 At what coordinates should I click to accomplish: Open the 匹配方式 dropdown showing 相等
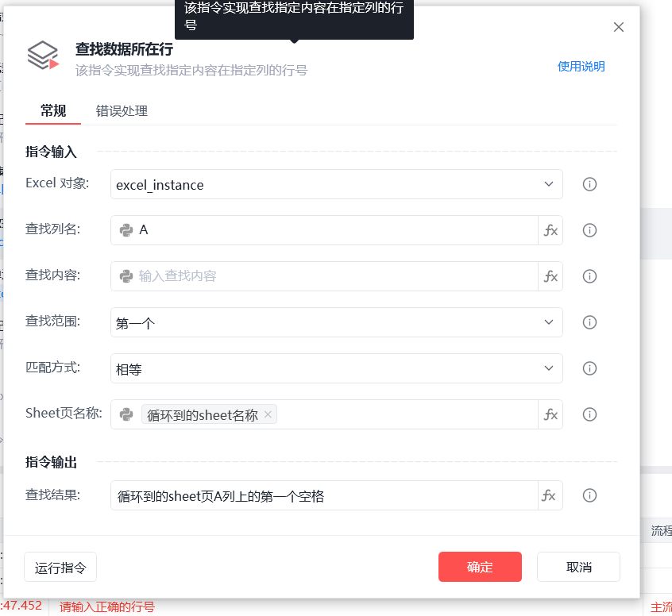337,368
